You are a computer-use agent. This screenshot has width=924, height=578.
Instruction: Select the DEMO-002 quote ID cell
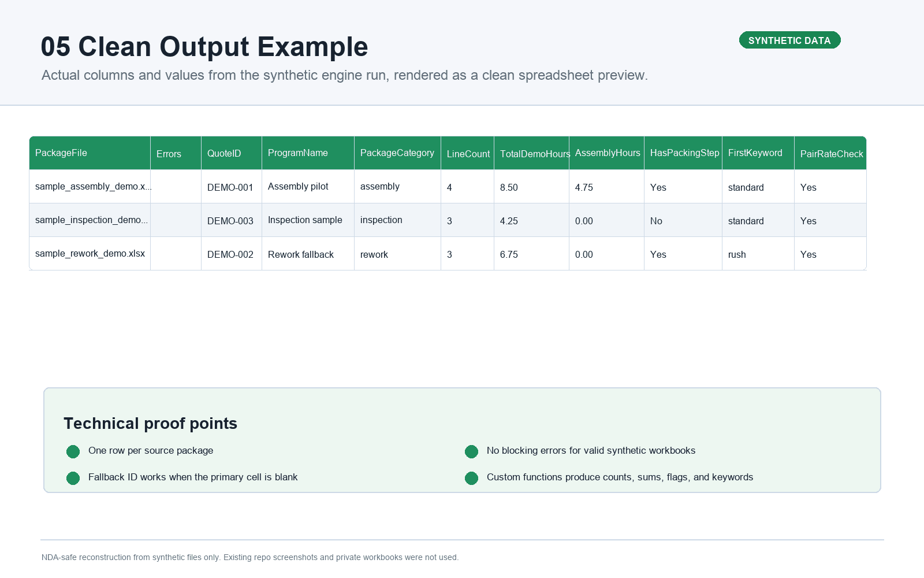[x=232, y=254]
